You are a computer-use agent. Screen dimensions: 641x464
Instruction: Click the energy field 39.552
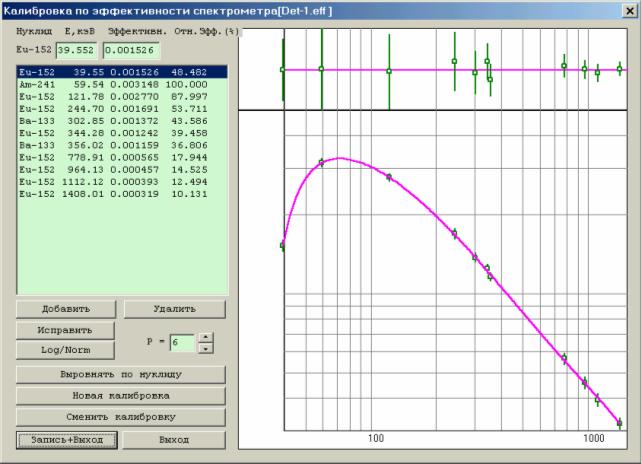[x=76, y=50]
